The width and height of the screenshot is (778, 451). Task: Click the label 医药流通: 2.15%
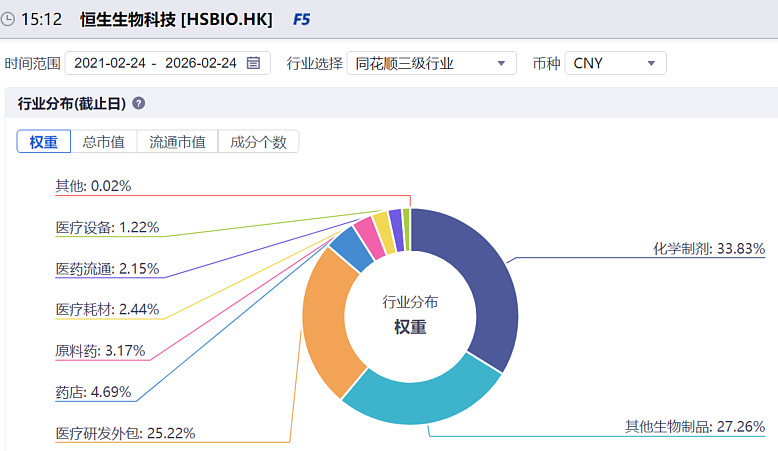pyautogui.click(x=107, y=268)
